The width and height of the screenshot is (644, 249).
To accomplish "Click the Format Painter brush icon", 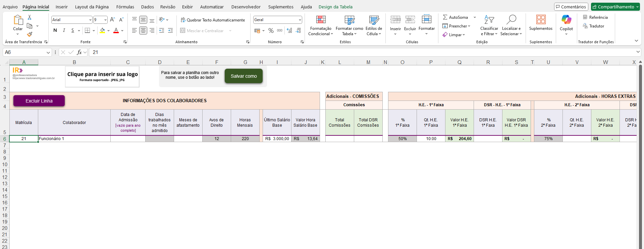I will coord(30,34).
